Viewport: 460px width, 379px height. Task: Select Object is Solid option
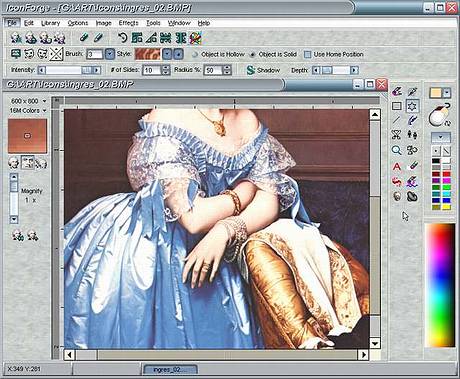(274, 54)
